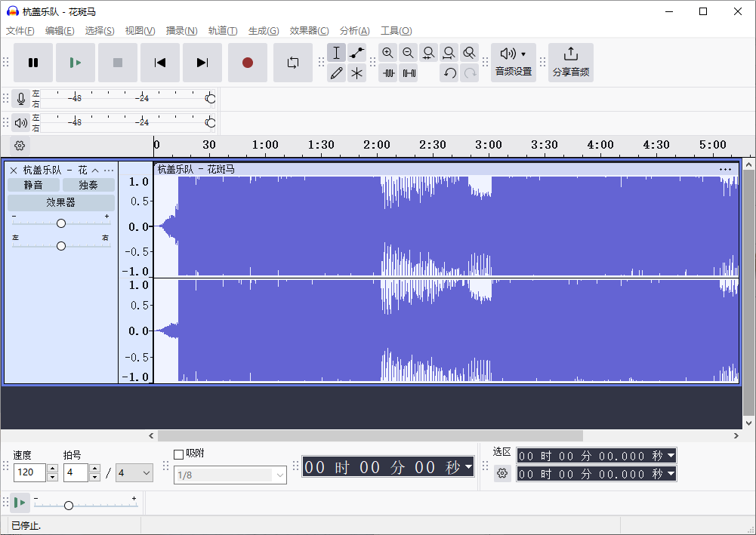Adjust the track gain slider
Screen dimensions: 756x535
60,223
